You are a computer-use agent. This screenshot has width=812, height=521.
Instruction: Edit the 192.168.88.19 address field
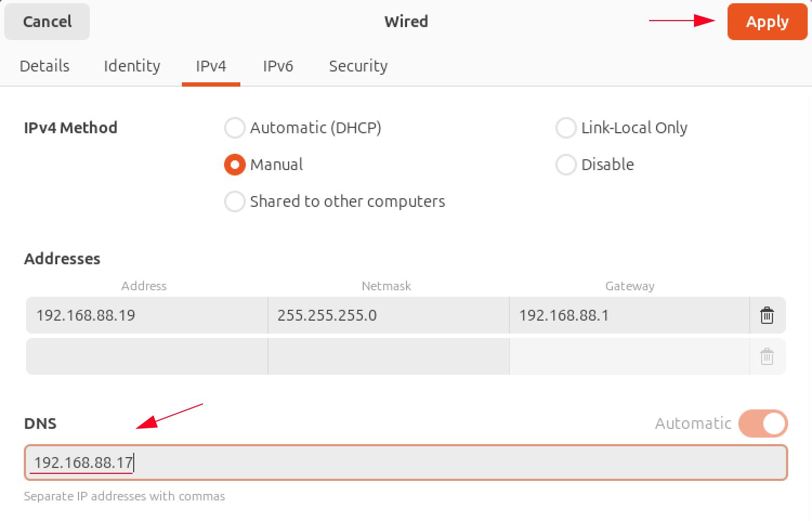(147, 315)
